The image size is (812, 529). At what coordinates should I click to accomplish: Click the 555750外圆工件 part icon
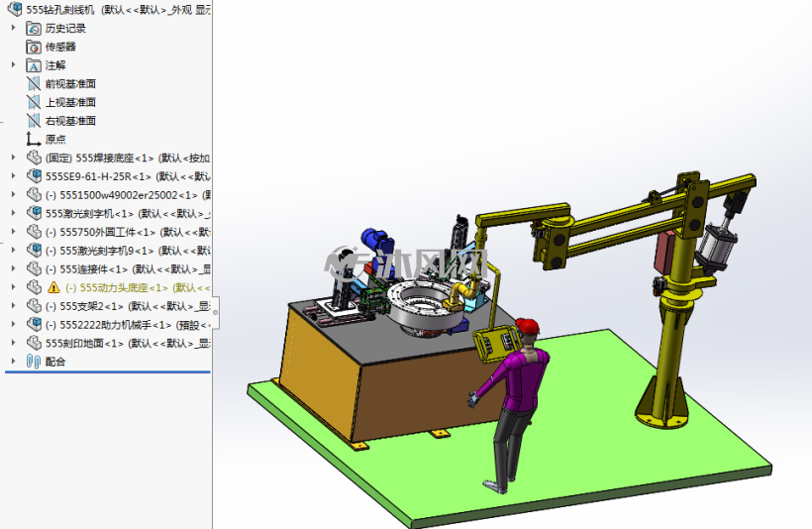click(34, 232)
